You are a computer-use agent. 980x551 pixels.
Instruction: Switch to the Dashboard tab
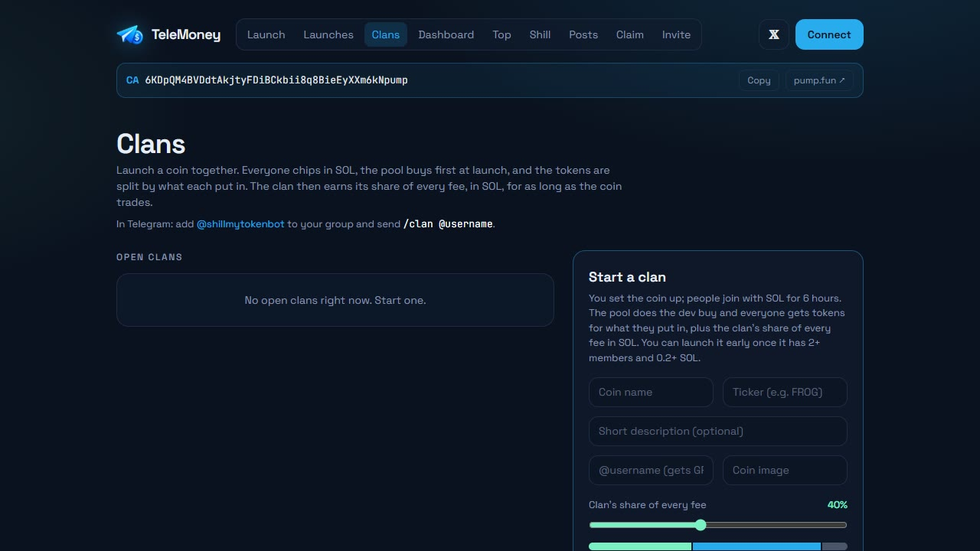click(446, 34)
